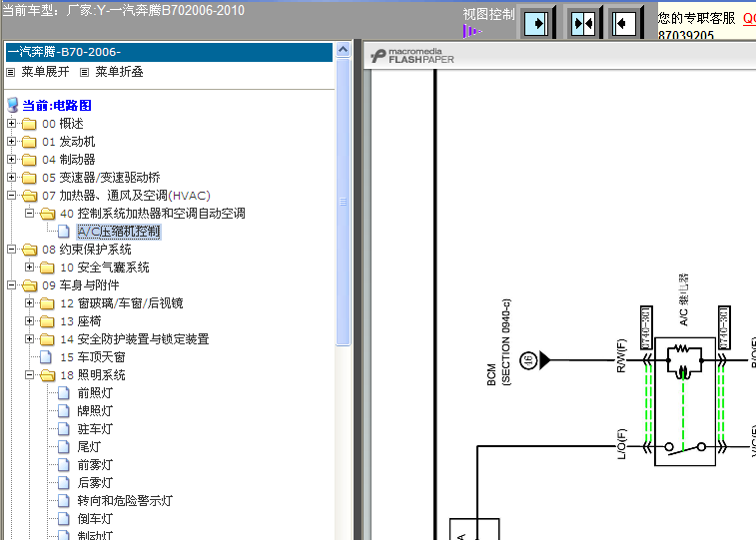Open the 转向和危险警示灯 diagram
Viewport: 756px width, 540px height.
point(125,501)
